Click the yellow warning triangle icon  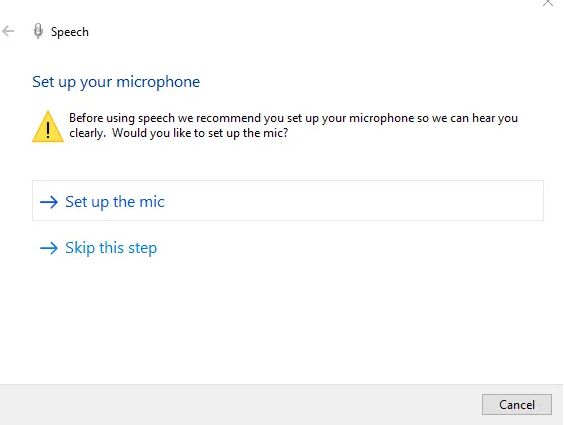click(48, 127)
